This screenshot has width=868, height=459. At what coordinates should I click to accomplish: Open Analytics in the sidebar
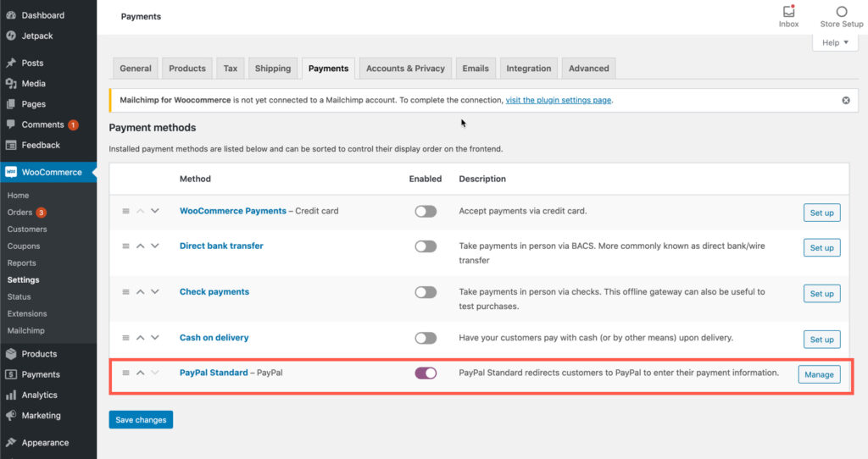[x=39, y=395]
